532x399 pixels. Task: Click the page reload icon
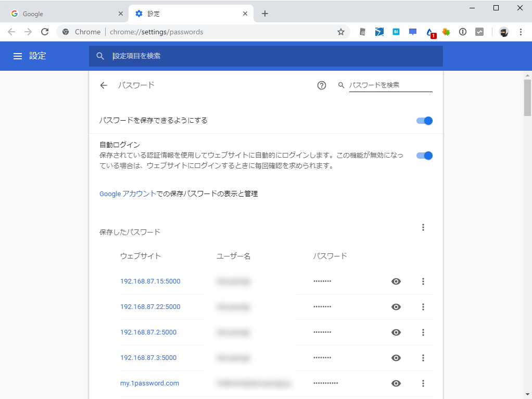[45, 32]
